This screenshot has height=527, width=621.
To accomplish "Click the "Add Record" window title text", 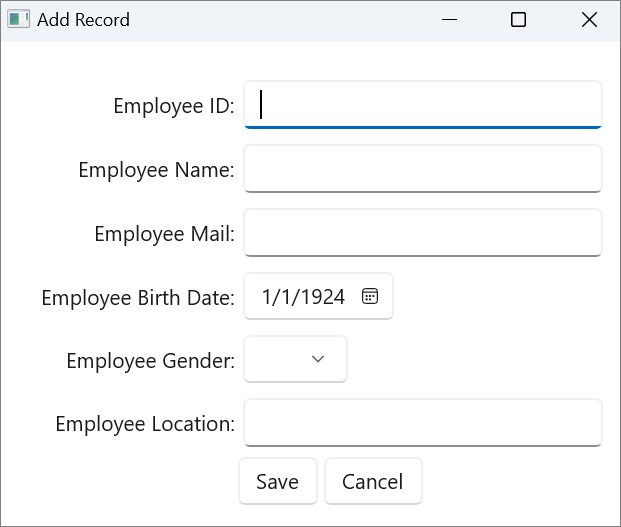I will click(83, 20).
